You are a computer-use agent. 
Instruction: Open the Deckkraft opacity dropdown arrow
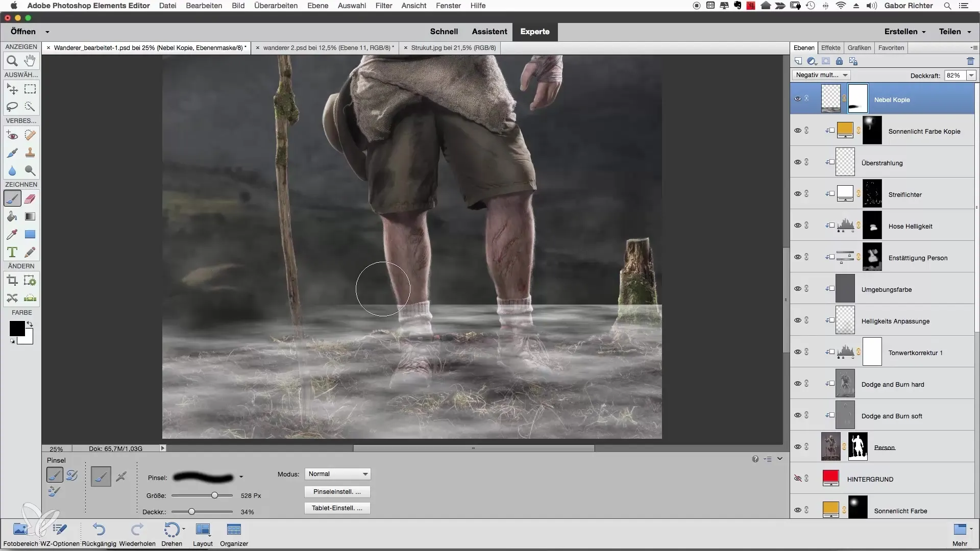tap(971, 75)
